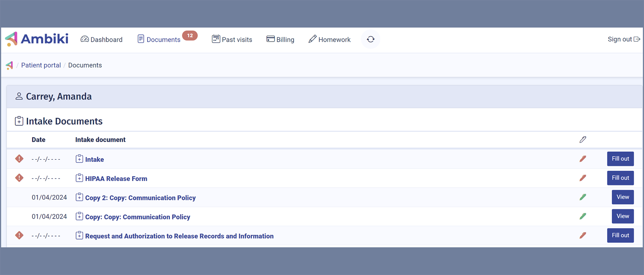Screen dimensions: 644x275
Task: Click the refresh sync icon
Action: [370, 39]
